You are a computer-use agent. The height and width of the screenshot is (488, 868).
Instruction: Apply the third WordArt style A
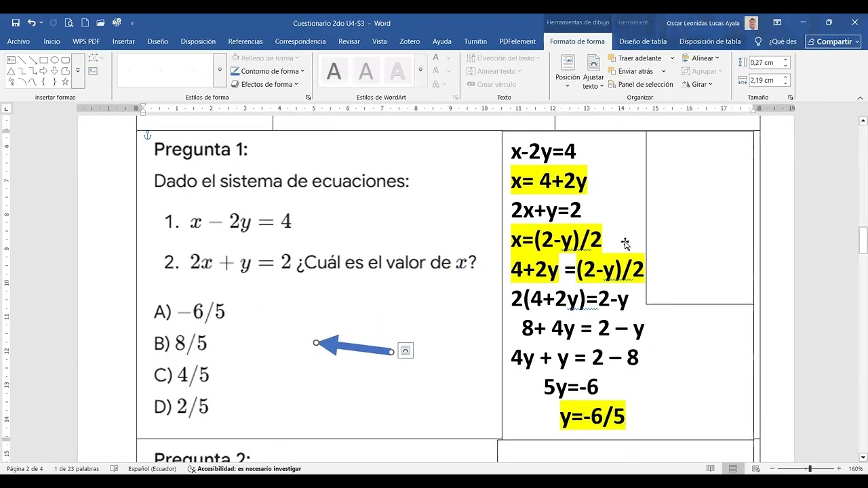pyautogui.click(x=397, y=70)
